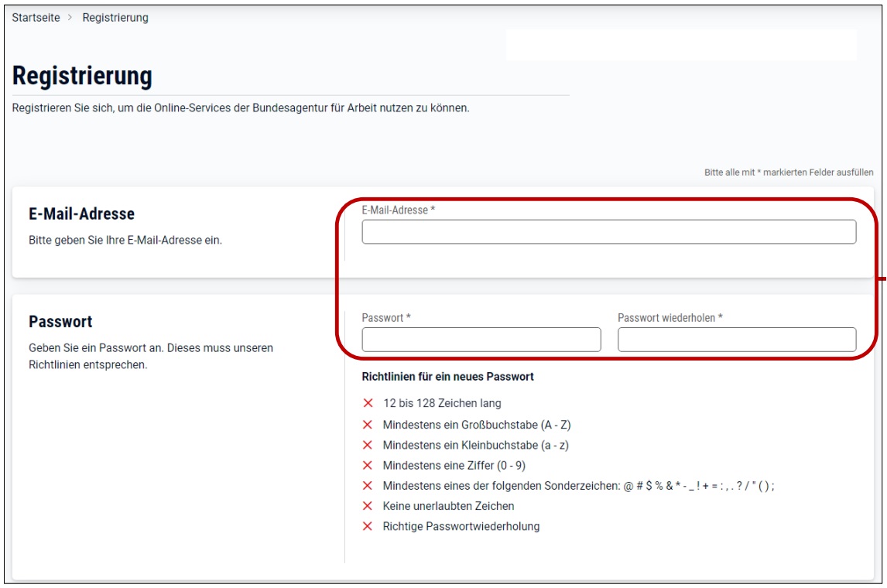Click the 'Passwort wiederholen *' field label
The height and width of the screenshot is (588, 887).
click(x=670, y=317)
